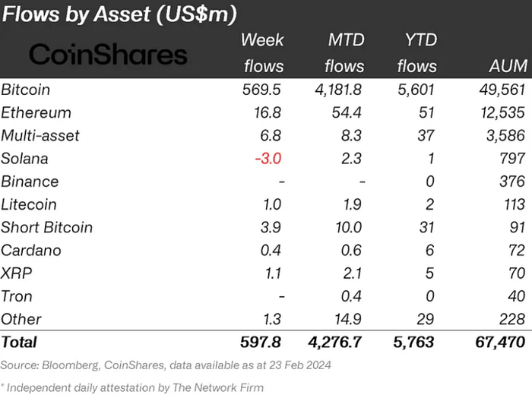
Task: Click The Network Firm attestation footnote
Action: pos(132,387)
